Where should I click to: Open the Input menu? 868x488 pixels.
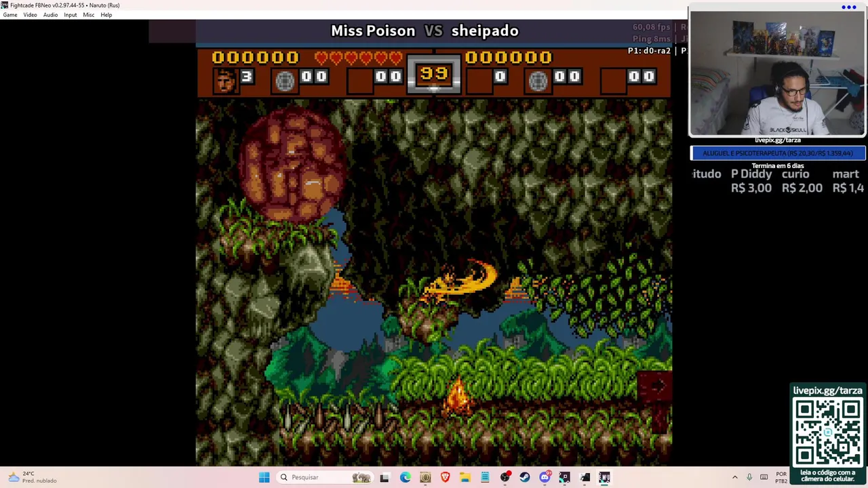coord(70,15)
